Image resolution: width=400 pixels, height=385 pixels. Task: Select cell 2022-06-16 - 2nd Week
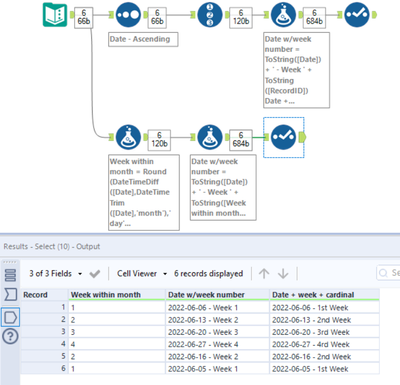tap(324, 357)
